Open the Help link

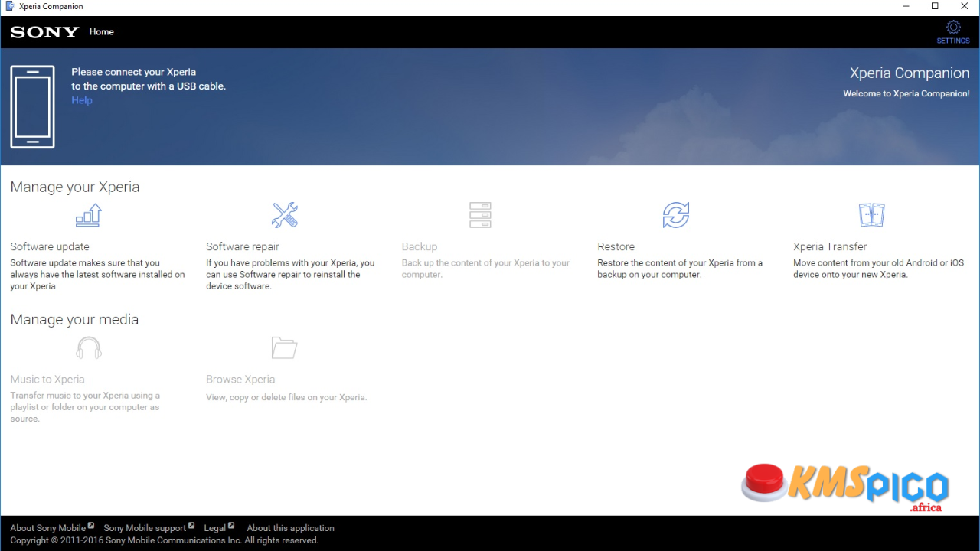pos(82,100)
